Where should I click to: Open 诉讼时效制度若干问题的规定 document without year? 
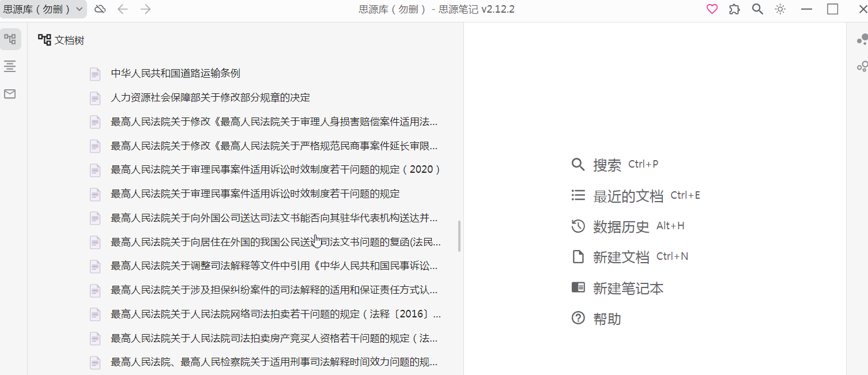tap(255, 194)
